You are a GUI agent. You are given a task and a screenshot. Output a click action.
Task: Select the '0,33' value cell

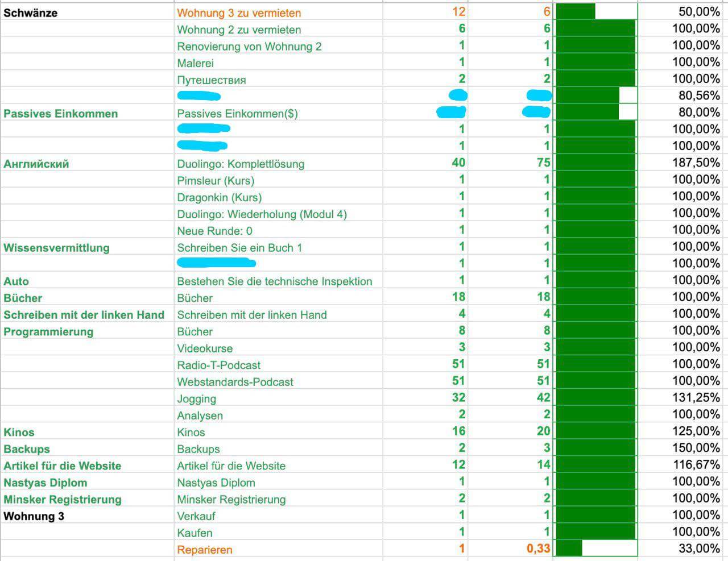[x=510, y=548]
